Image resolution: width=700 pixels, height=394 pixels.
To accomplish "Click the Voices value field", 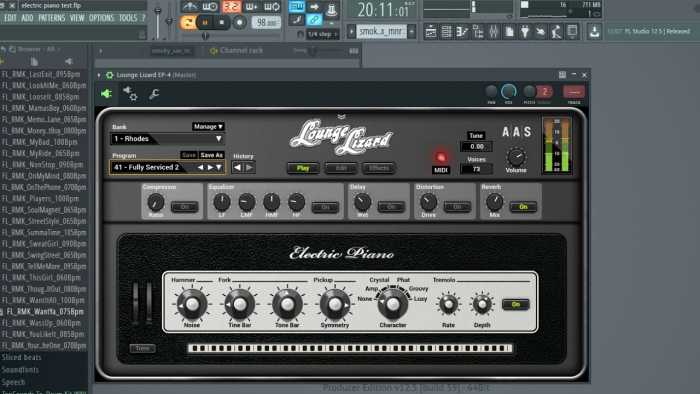I will click(476, 169).
